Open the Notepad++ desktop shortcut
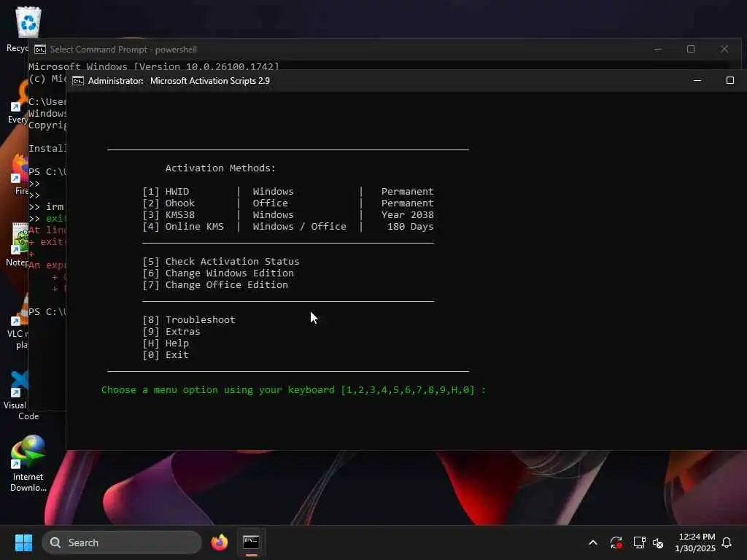The image size is (747, 560). pos(19,245)
